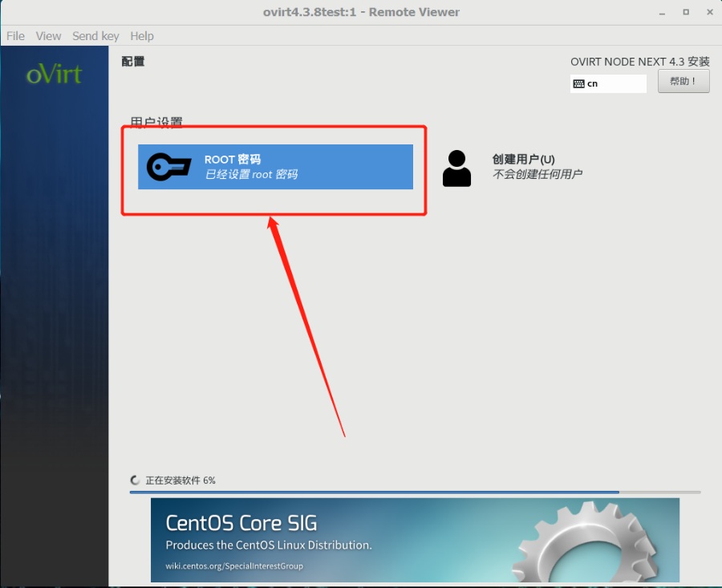722x588 pixels.
Task: Click the oVirt logo in sidebar
Action: click(x=55, y=74)
